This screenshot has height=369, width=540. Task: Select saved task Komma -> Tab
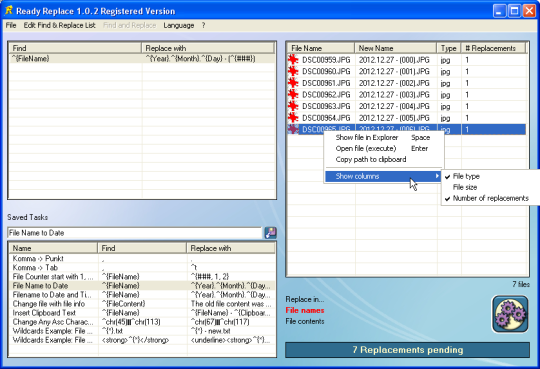click(x=142, y=268)
